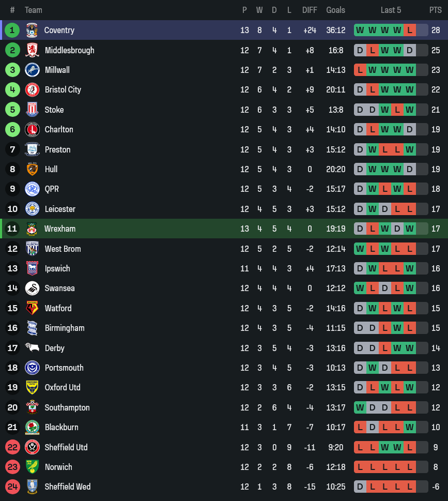Click the Norwich canary badge
Image resolution: width=448 pixels, height=501 pixels.
(x=32, y=467)
